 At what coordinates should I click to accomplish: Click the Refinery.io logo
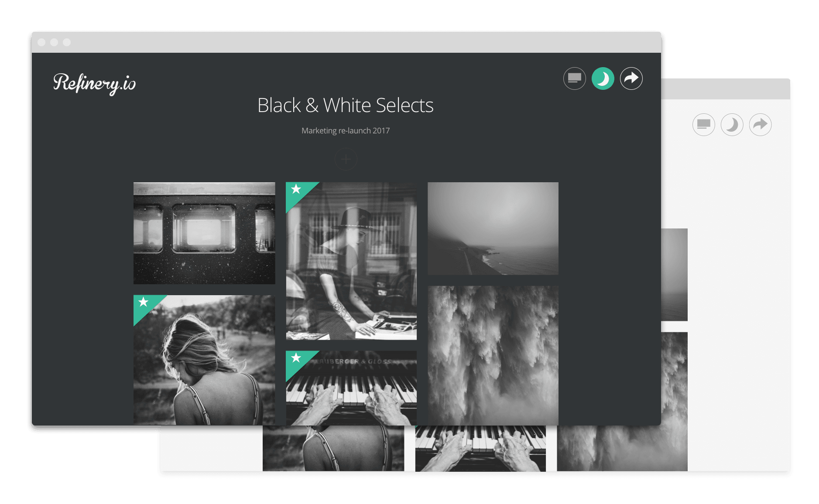pos(94,83)
